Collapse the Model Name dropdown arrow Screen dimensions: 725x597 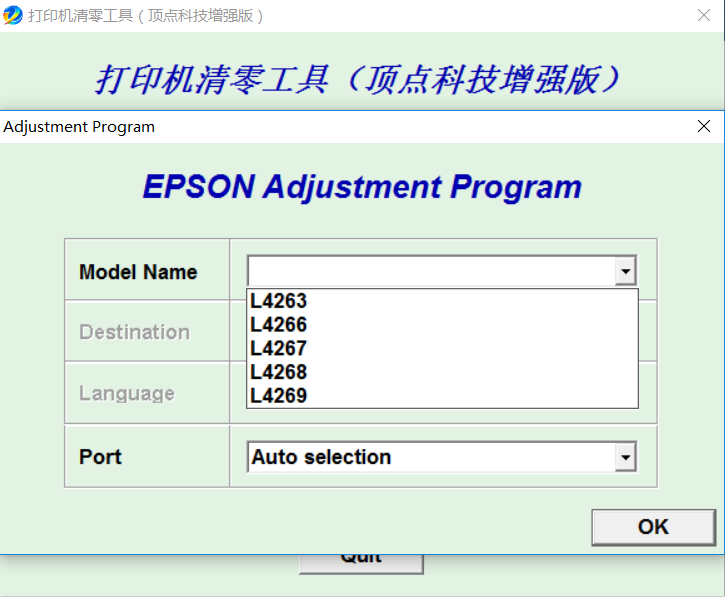click(626, 271)
